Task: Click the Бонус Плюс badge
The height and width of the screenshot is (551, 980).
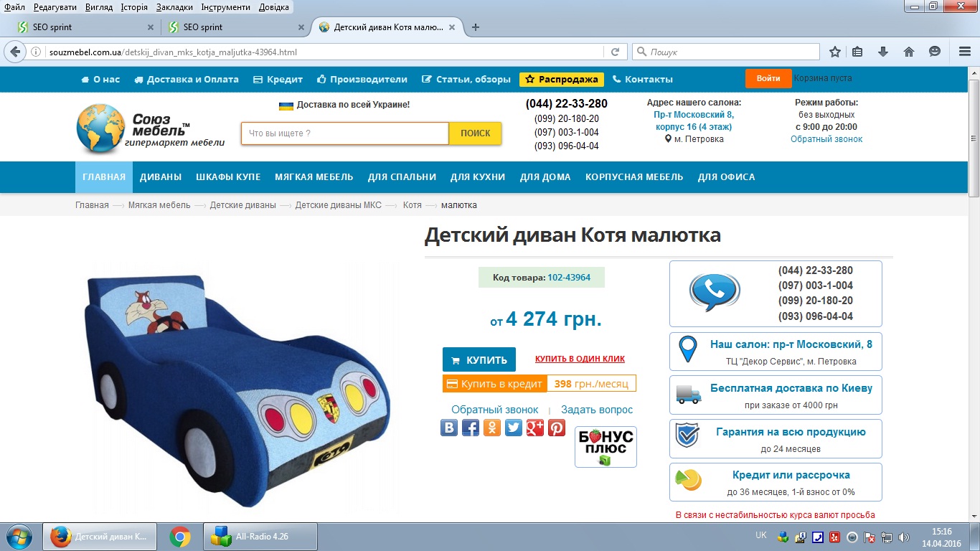Action: point(606,447)
